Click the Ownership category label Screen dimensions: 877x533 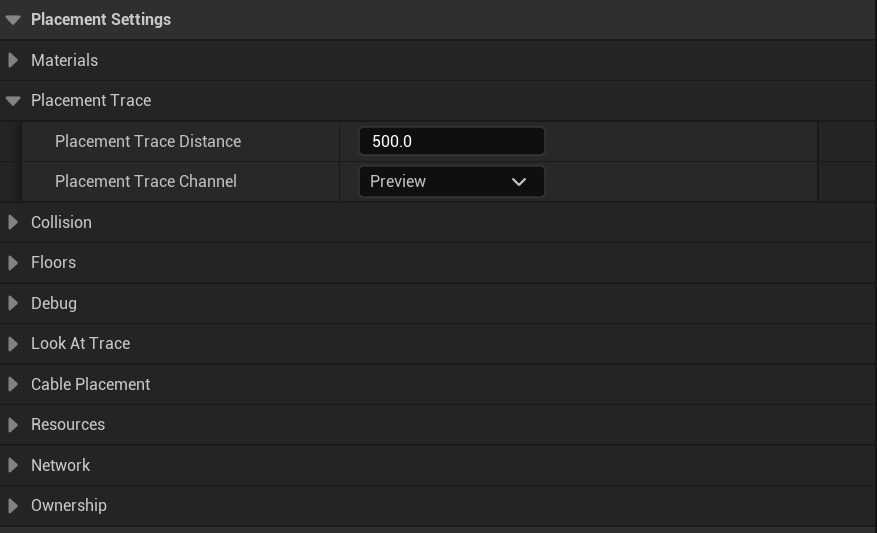tap(68, 505)
